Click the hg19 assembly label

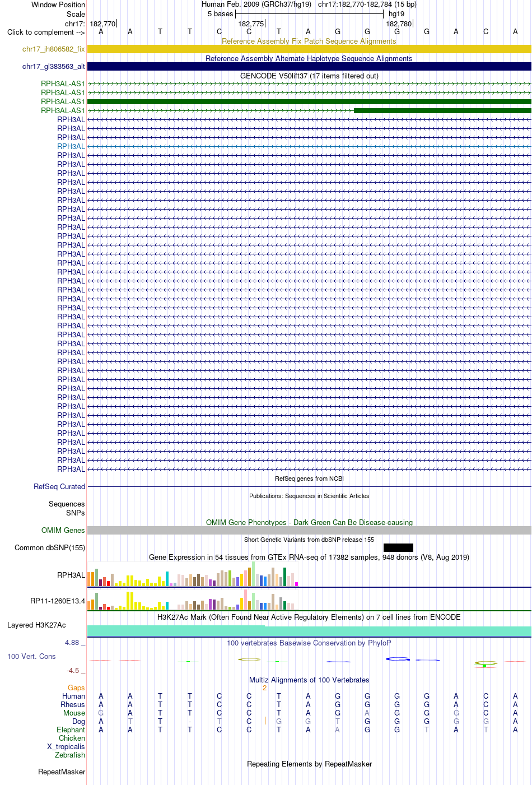pyautogui.click(x=396, y=14)
